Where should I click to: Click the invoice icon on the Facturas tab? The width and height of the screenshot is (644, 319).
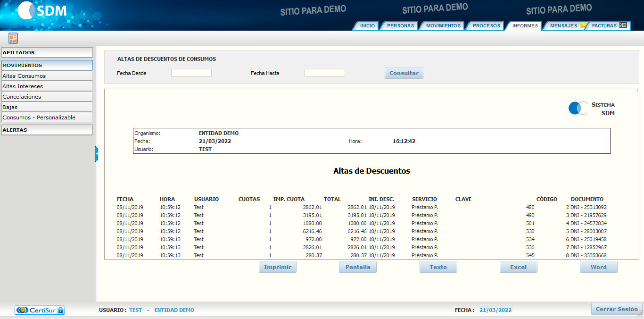[623, 25]
